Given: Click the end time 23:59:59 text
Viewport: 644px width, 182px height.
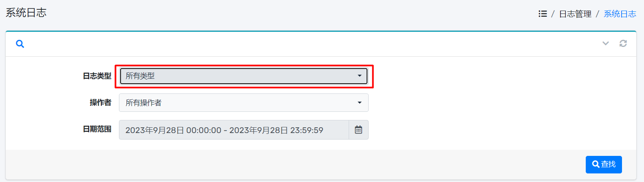Looking at the screenshot, I should [x=307, y=130].
